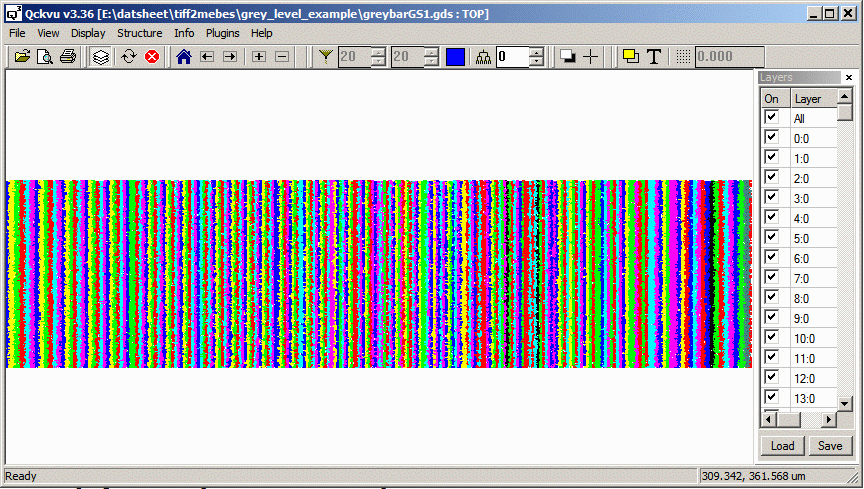864x489 pixels.
Task: Increase hierarchy level with up spinner
Action: pyautogui.click(x=536, y=52)
